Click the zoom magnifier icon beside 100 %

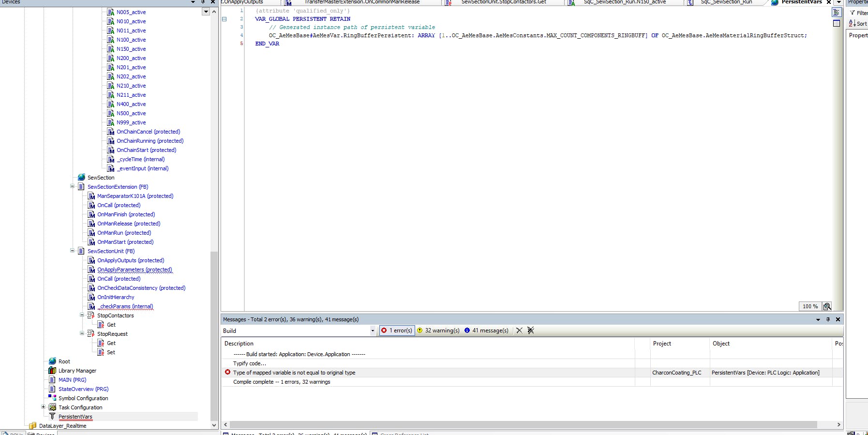click(x=827, y=306)
